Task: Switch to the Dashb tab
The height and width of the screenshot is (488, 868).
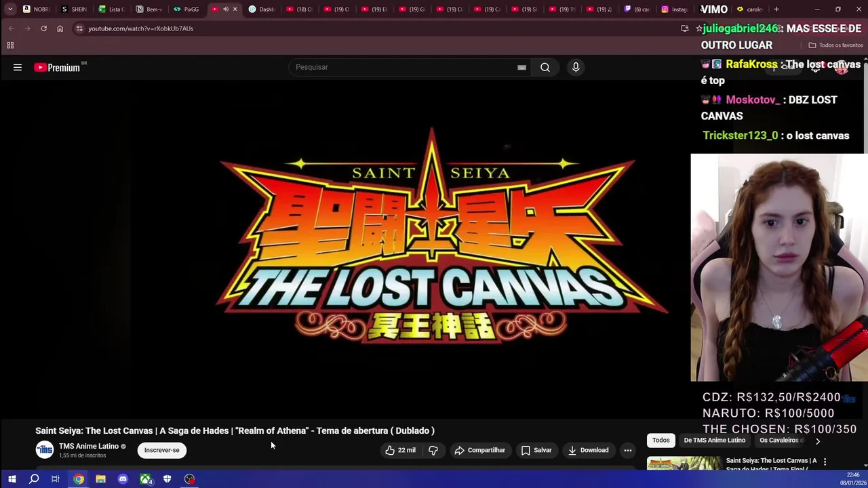Action: [x=261, y=9]
